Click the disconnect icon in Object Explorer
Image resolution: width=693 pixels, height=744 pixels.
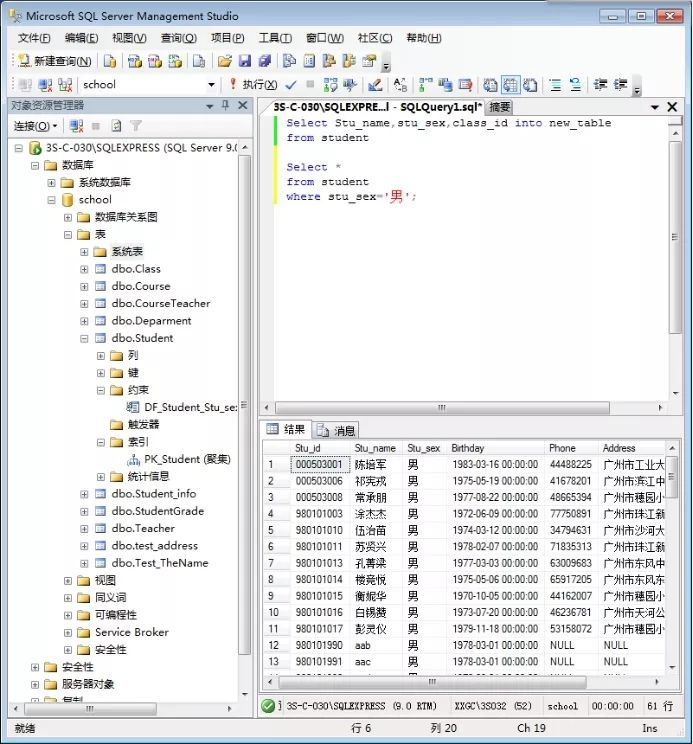(76, 126)
